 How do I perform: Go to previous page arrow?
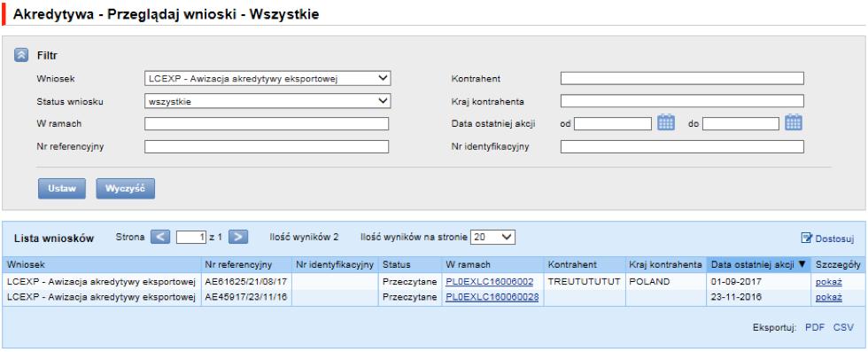[x=160, y=238]
